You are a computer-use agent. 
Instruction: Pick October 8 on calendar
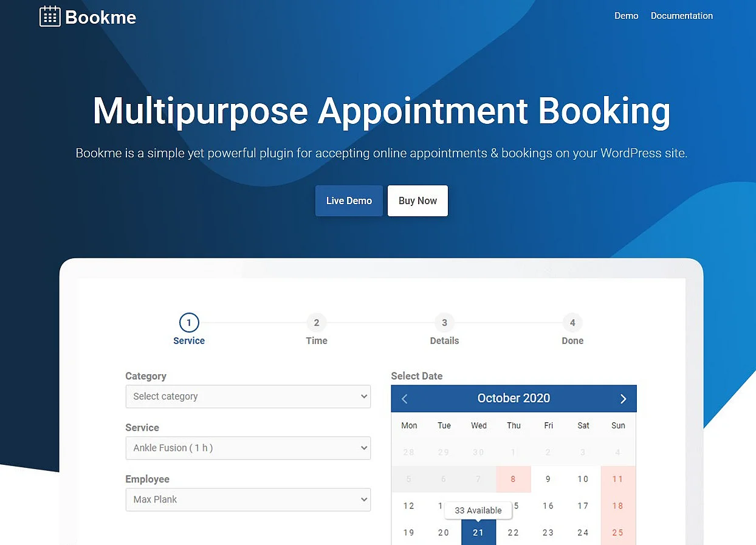514,479
